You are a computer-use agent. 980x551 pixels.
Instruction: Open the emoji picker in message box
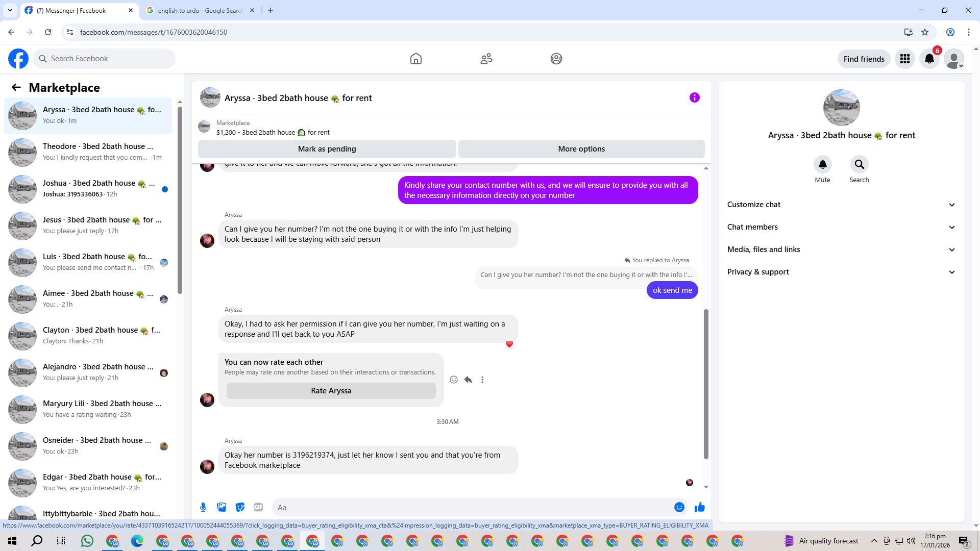tap(679, 507)
